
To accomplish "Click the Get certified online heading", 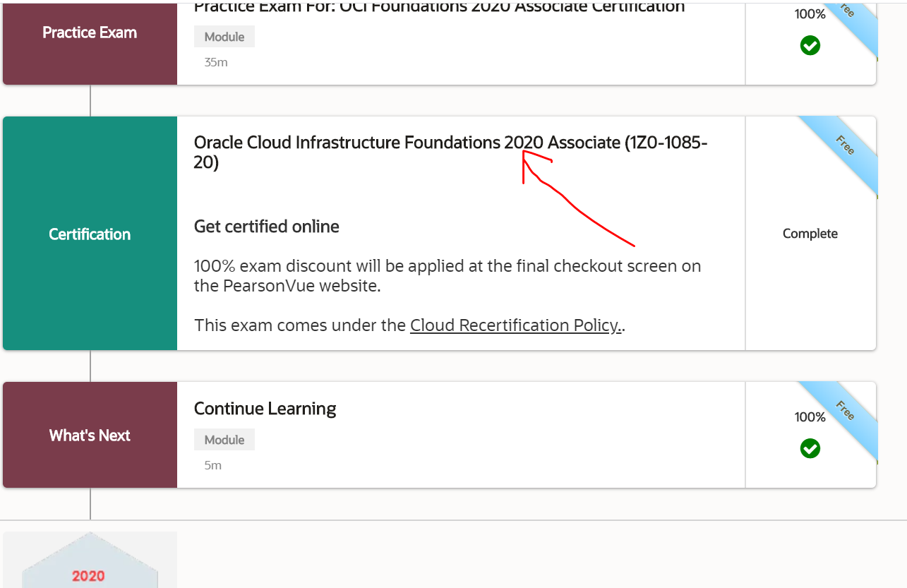I will pyautogui.click(x=267, y=227).
